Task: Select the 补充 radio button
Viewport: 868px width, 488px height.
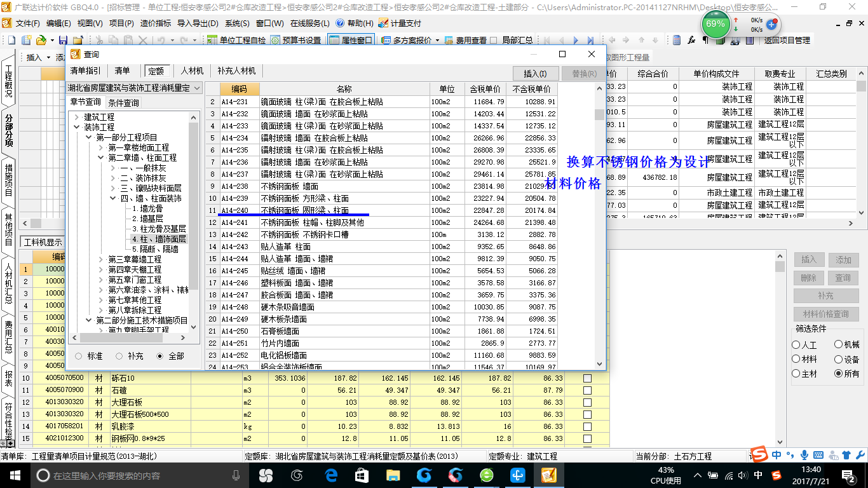Action: [x=119, y=356]
